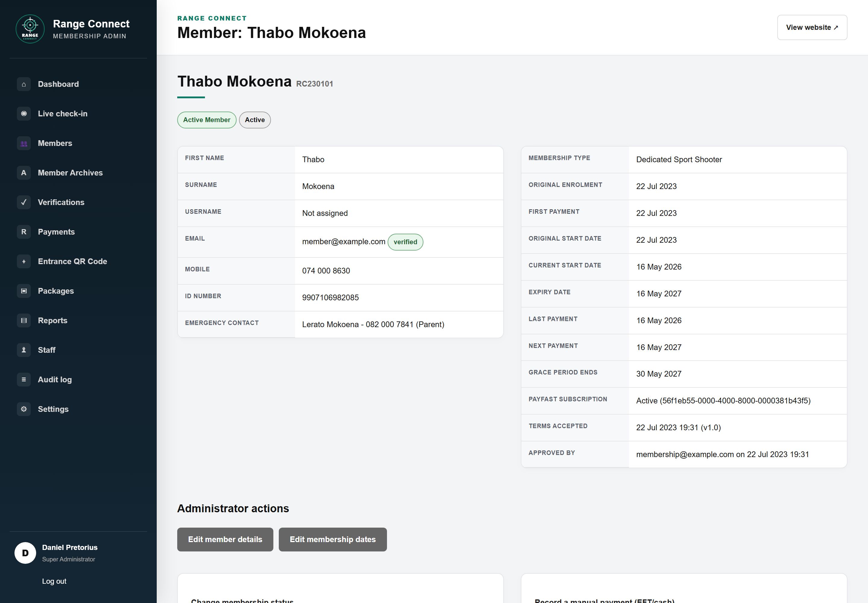Click grace period date 30 May 2027
The height and width of the screenshot is (603, 868).
coord(659,374)
